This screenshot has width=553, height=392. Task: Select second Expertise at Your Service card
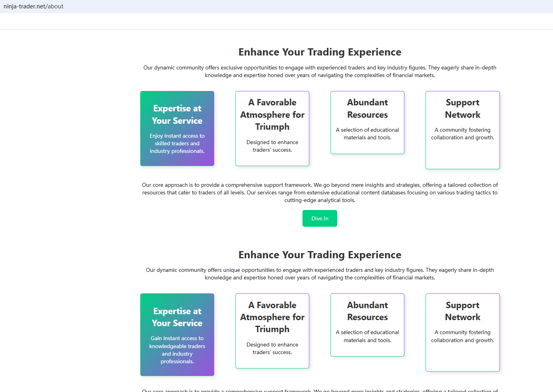[177, 335]
